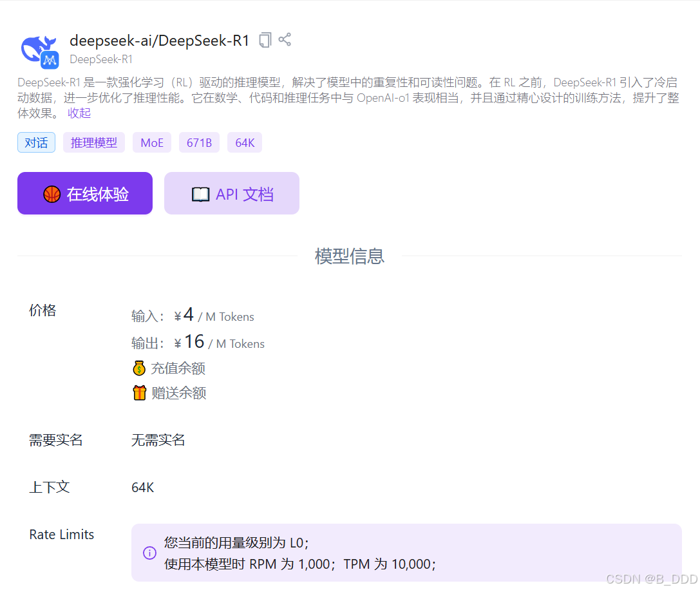
Task: Click the book icon in API 文档 button
Action: pyautogui.click(x=200, y=195)
